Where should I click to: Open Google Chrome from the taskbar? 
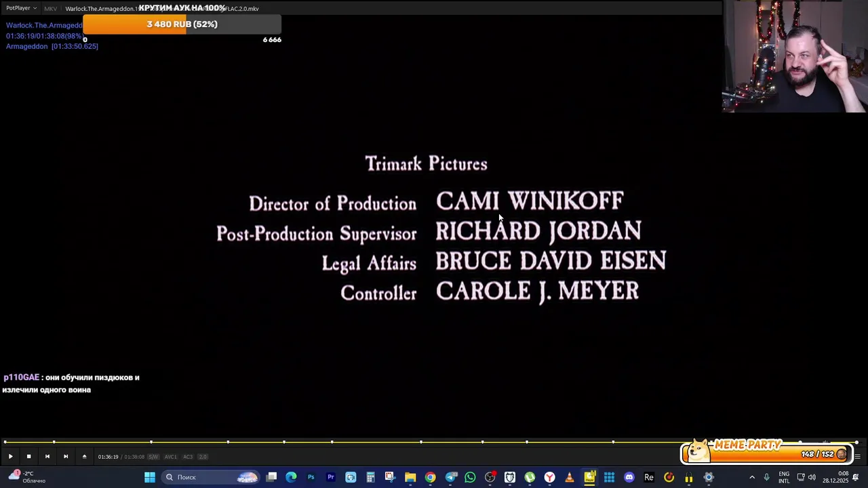click(x=430, y=477)
